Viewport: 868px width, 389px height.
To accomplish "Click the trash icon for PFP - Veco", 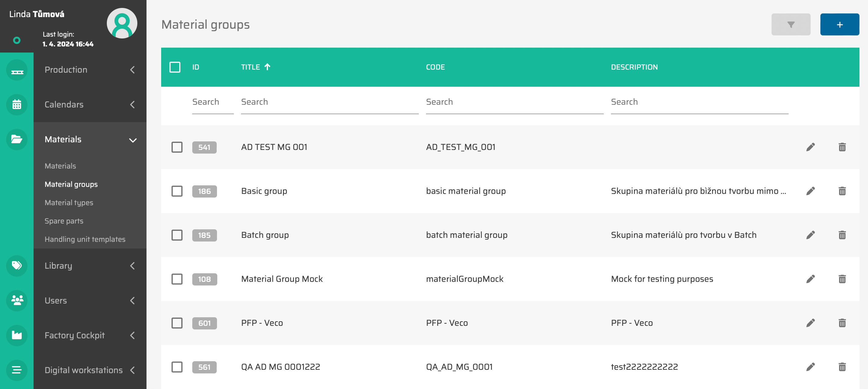I will tap(842, 323).
